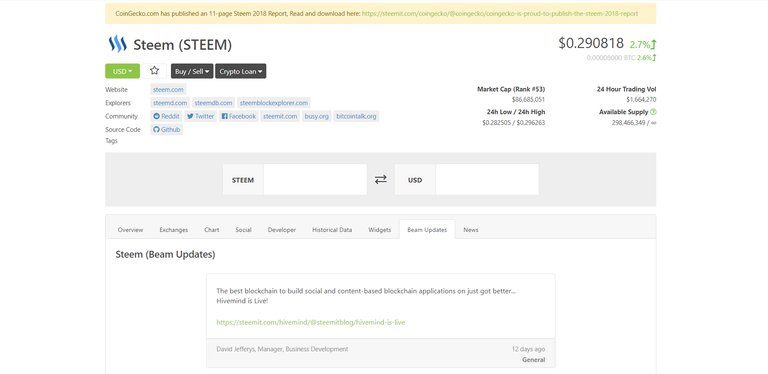Screen dimensions: 768x374
Task: Switch to the Historical Data tab
Action: point(332,230)
